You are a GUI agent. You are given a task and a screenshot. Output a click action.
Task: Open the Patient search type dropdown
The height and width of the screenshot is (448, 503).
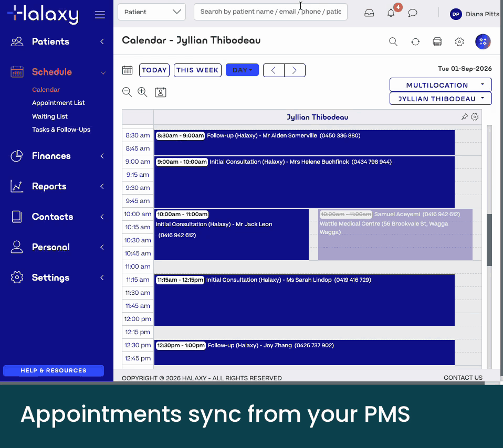(x=152, y=12)
